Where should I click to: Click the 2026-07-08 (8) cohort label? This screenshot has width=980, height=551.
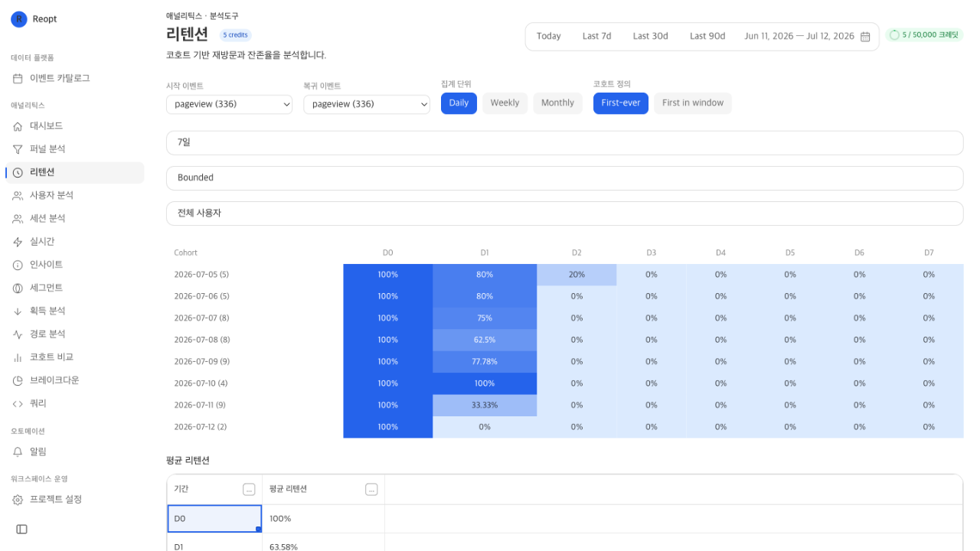point(202,340)
